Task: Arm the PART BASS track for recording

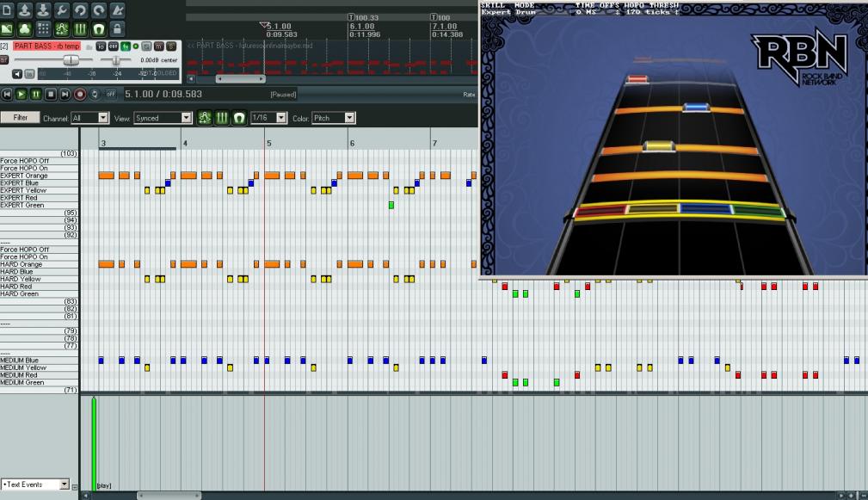Action: tap(4, 59)
